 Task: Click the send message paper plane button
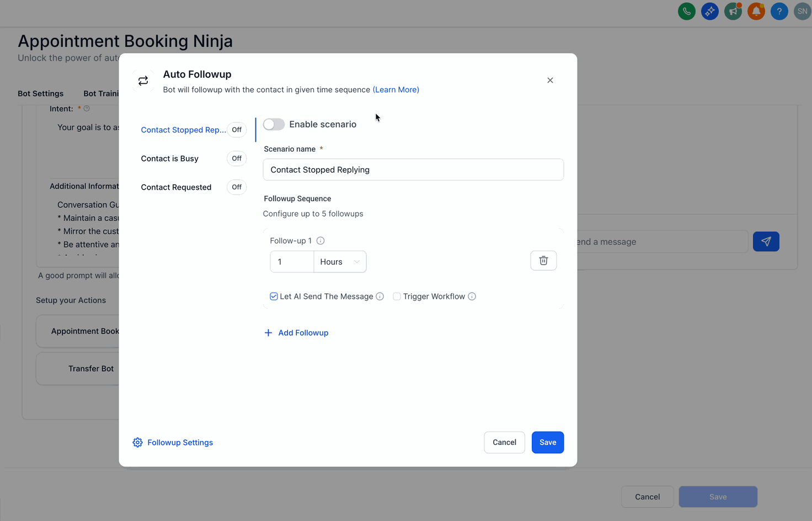pos(766,241)
